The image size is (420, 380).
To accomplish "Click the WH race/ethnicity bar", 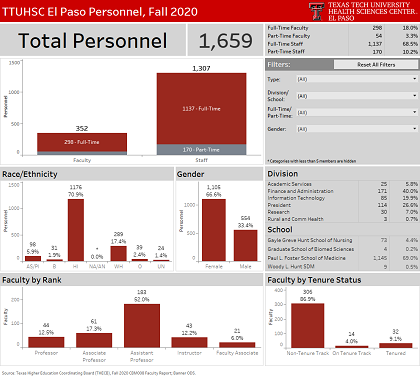I will click(x=118, y=253).
